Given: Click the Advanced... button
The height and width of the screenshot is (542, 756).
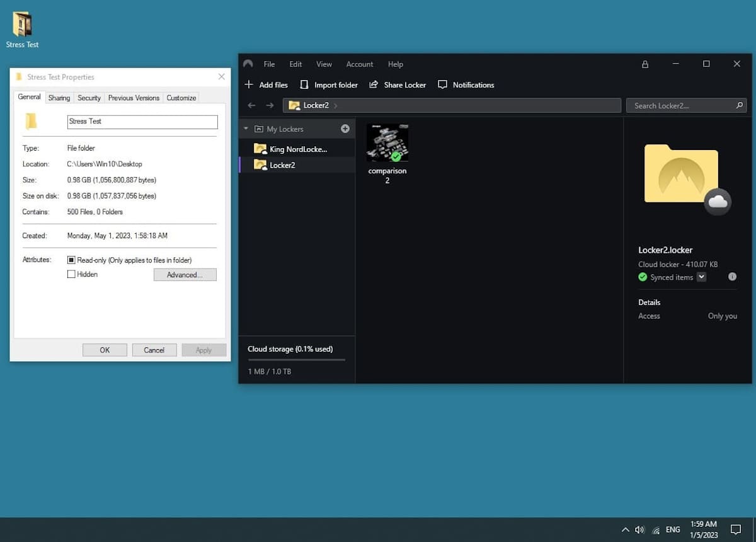Looking at the screenshot, I should 185,275.
